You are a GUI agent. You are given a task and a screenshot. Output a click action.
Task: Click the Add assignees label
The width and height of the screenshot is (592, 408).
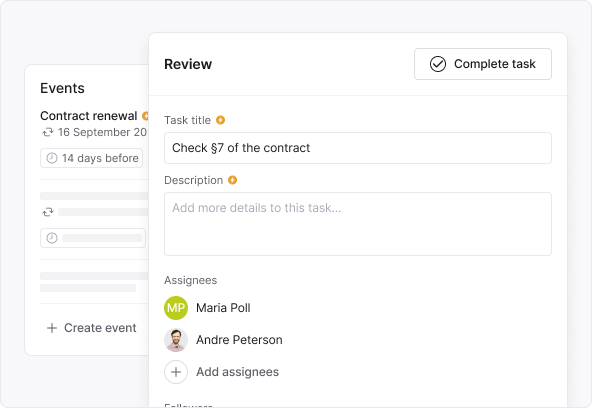pyautogui.click(x=237, y=372)
